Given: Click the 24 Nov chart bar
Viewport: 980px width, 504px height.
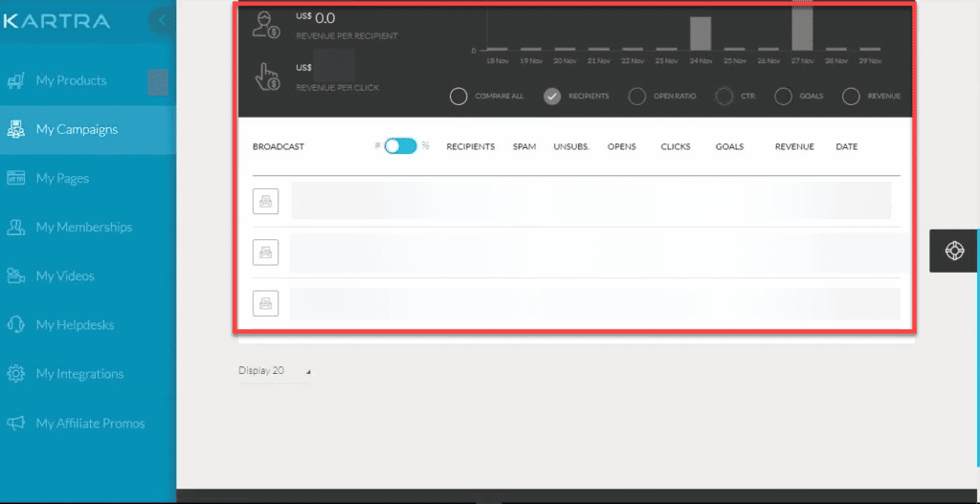Looking at the screenshot, I should tap(700, 33).
